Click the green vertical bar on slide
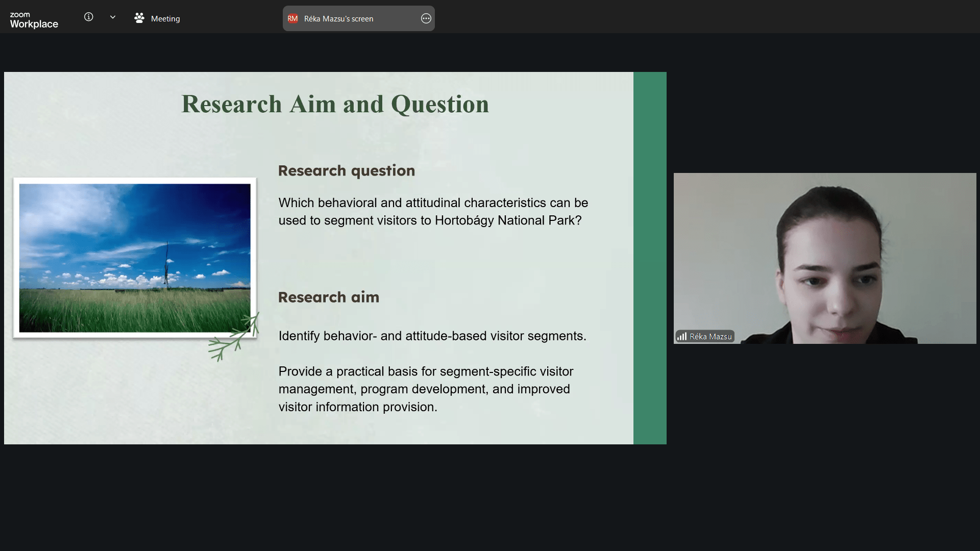This screenshot has height=551, width=980. [650, 258]
